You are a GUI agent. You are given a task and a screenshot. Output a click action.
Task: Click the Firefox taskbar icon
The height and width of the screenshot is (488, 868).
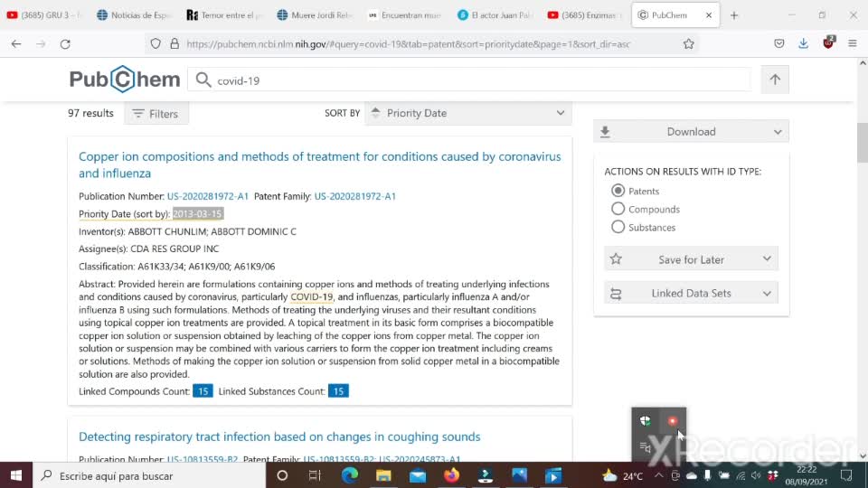452,475
